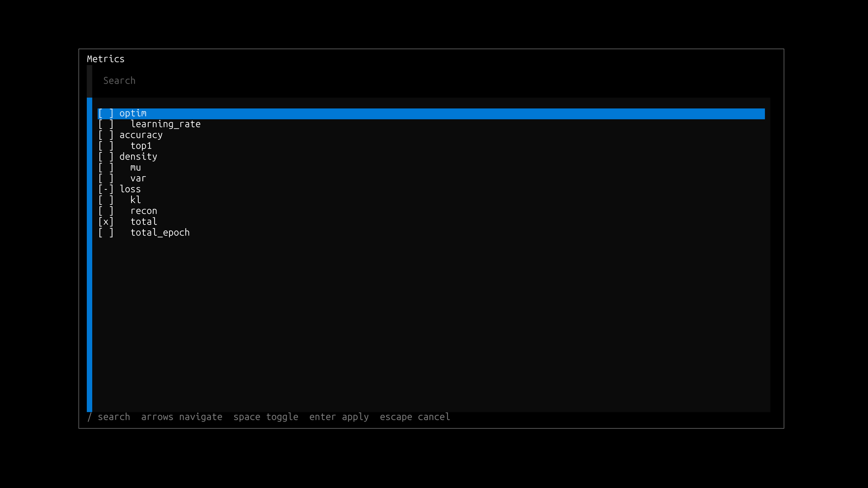This screenshot has width=868, height=488.
Task: Toggle the recon checkbox
Action: (106, 211)
